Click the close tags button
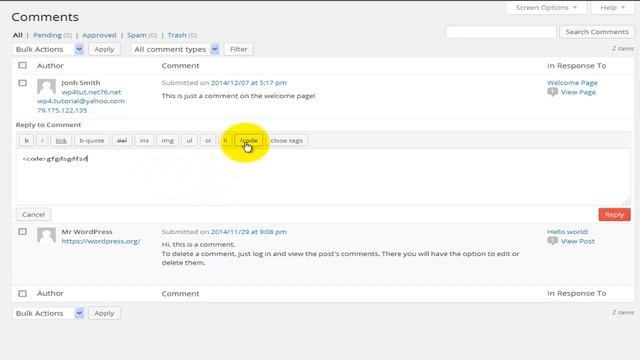Viewport: 640px width, 360px height. pos(287,140)
